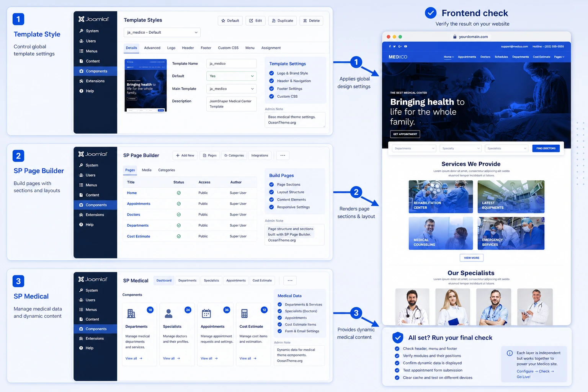The height and width of the screenshot is (392, 588).
Task: Toggle Check header, menu and footer item
Action: pos(397,349)
